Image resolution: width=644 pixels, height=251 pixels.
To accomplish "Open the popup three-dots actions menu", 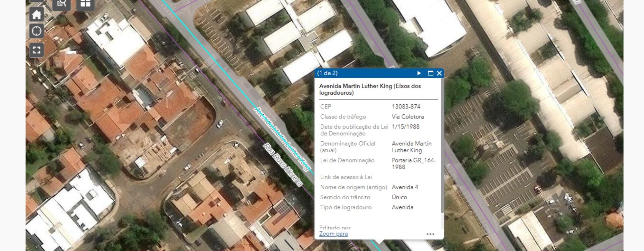I will coord(430,234).
